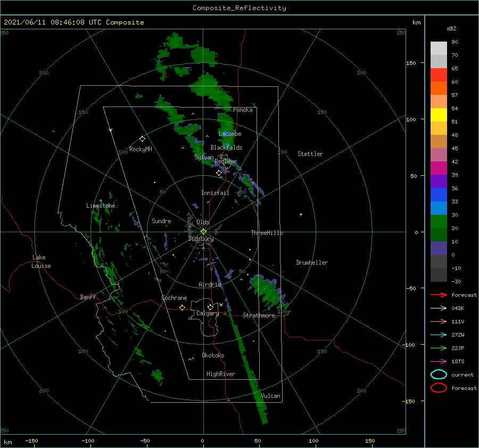Click the Strathmore town label
This screenshot has height=448, width=479.
point(259,315)
